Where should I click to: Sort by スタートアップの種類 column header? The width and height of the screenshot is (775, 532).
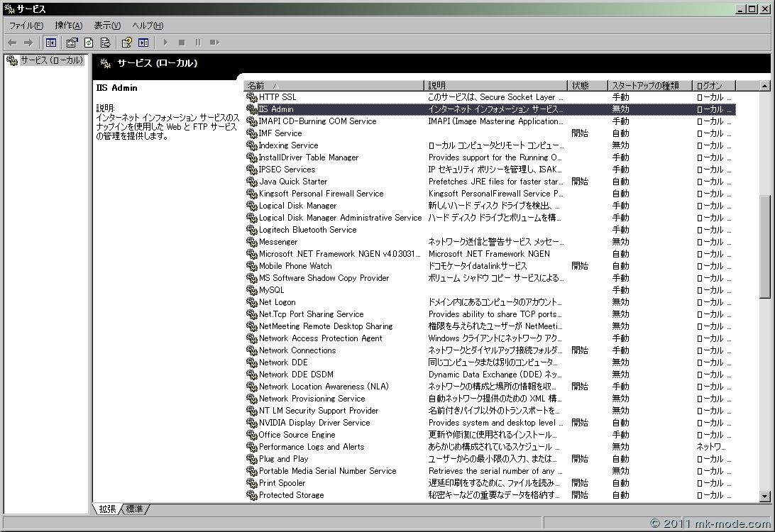649,85
